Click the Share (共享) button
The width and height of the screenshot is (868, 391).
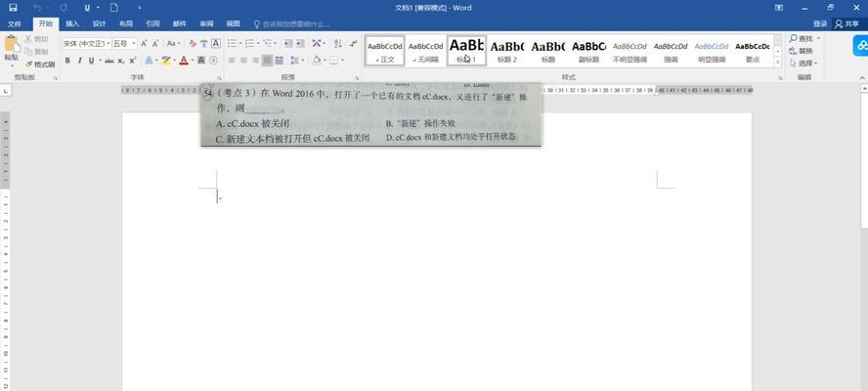tap(846, 23)
